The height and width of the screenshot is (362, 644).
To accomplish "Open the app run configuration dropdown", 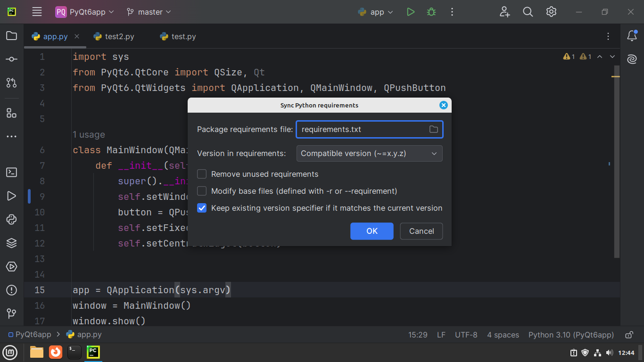I will (376, 12).
